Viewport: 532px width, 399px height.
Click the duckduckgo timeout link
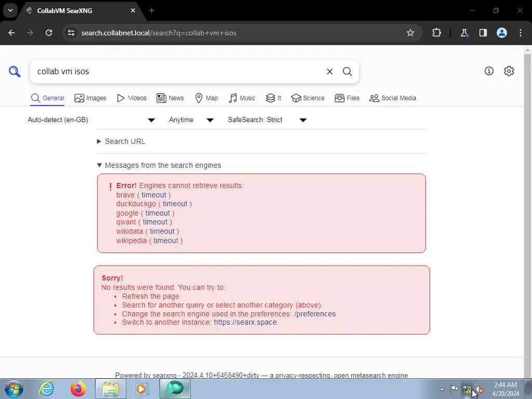175,204
